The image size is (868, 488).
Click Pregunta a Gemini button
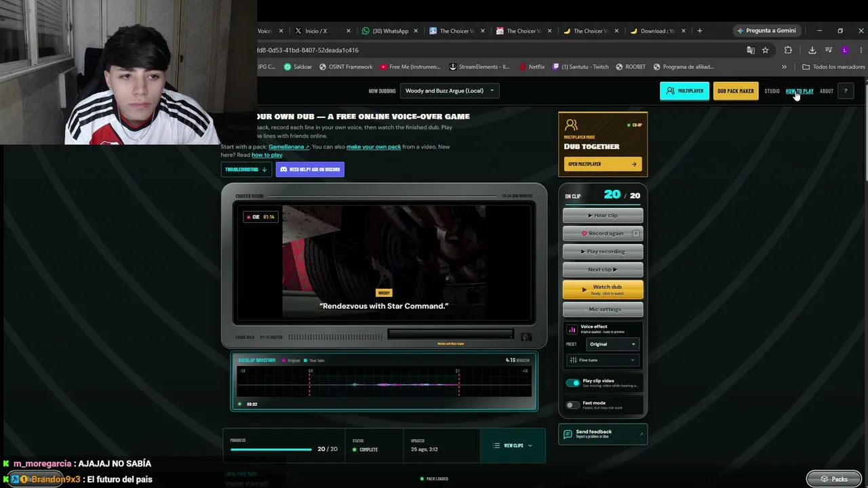pyautogui.click(x=766, y=30)
